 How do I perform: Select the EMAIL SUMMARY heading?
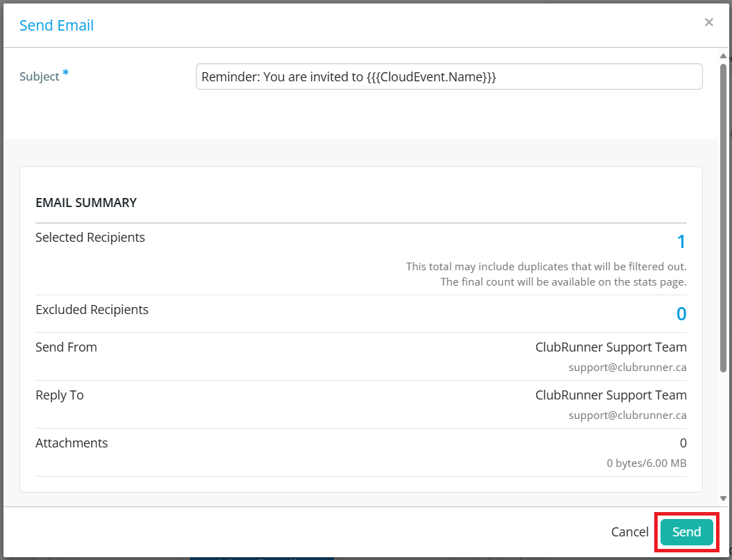click(86, 203)
